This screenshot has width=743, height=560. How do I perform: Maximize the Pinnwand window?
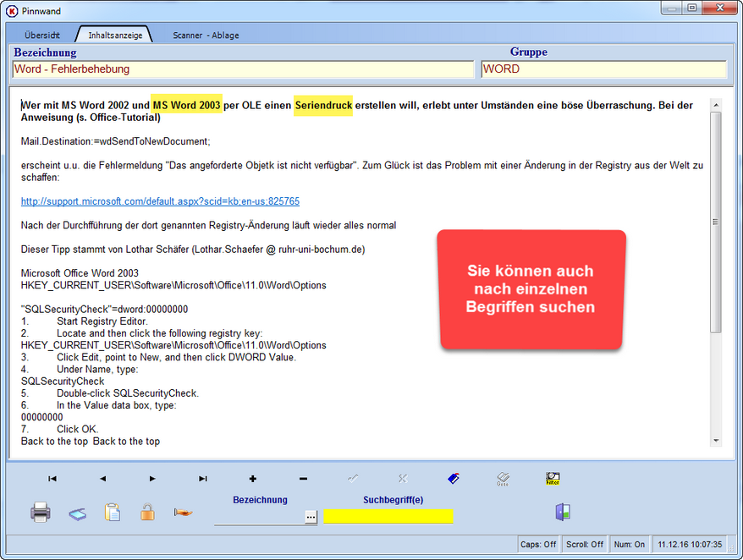click(x=692, y=8)
